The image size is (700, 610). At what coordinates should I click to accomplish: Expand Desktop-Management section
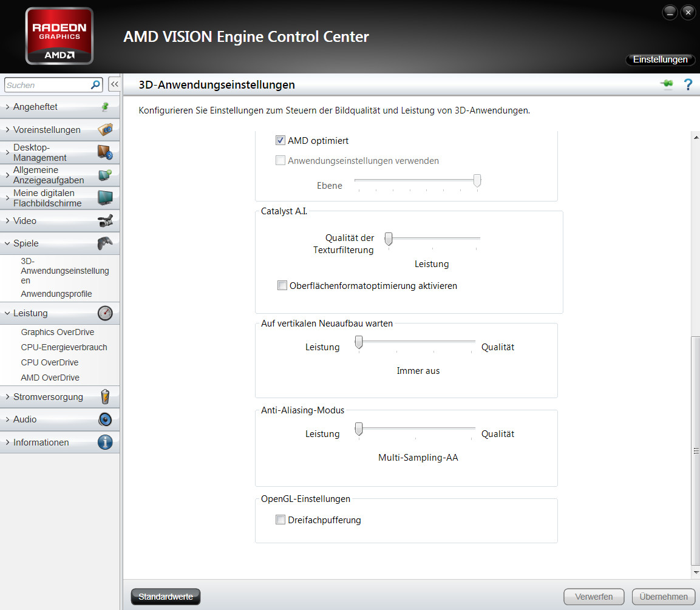click(x=60, y=152)
